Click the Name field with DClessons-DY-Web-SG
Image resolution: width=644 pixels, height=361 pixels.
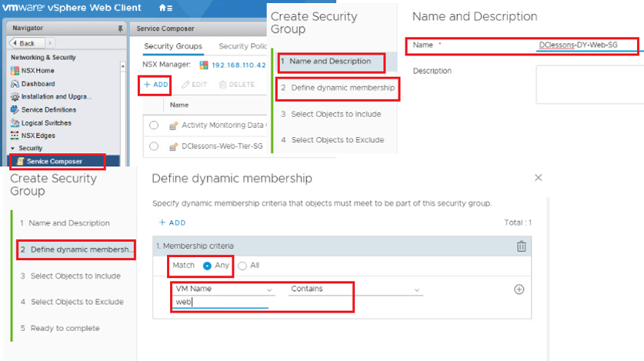[590, 45]
